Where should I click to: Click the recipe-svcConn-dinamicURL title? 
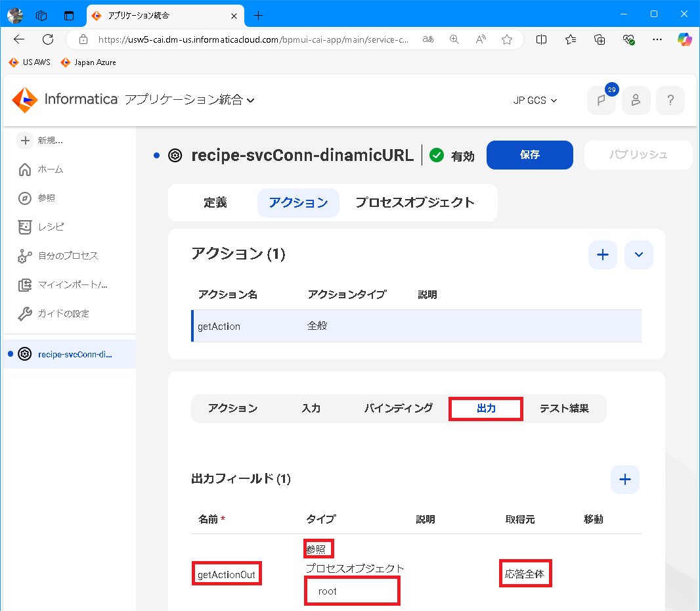coord(302,155)
